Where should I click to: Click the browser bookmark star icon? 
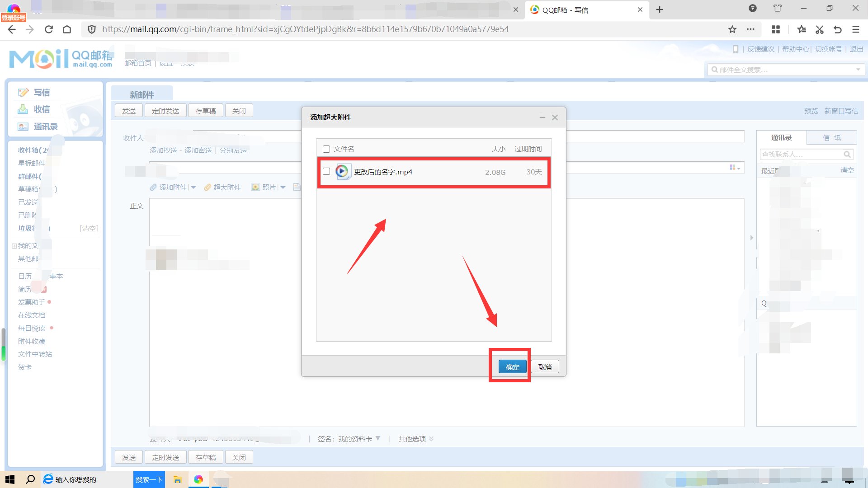coord(732,29)
